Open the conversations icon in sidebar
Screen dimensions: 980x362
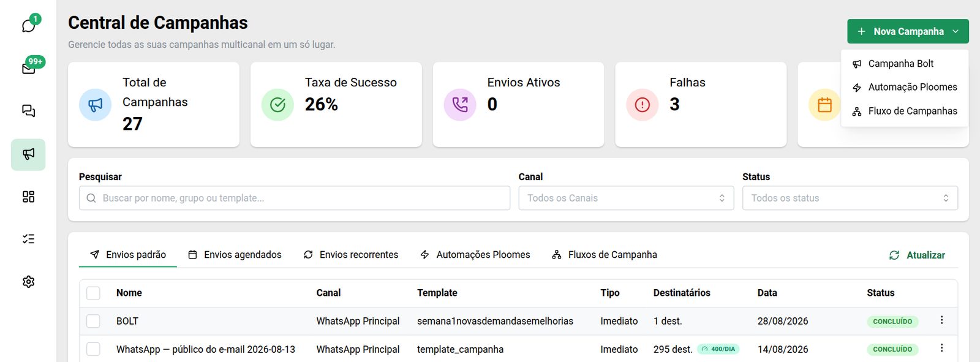coord(28,111)
